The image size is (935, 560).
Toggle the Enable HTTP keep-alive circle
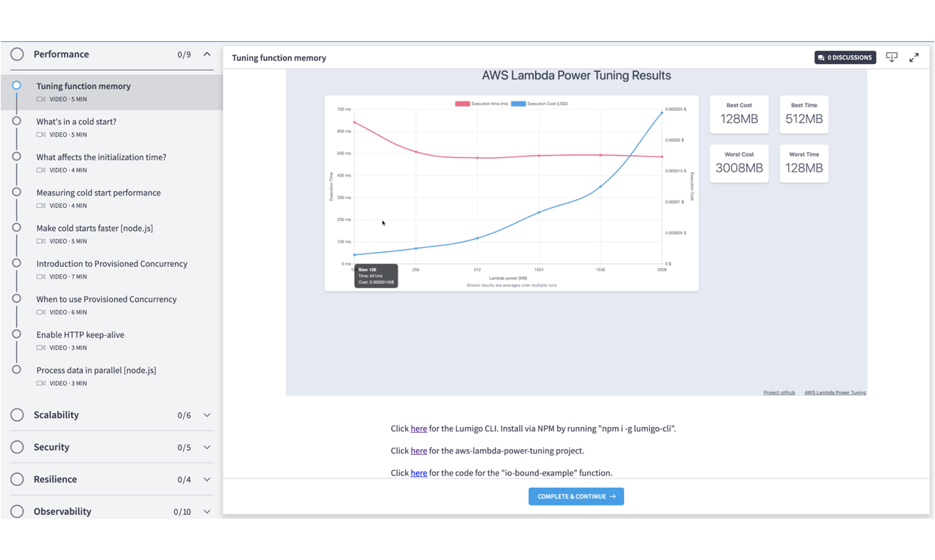(x=16, y=334)
